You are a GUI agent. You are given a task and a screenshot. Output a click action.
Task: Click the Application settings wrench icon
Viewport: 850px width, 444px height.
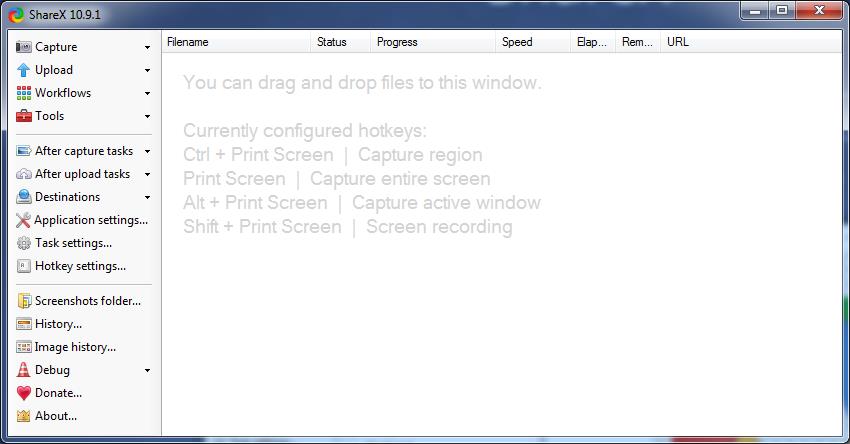[x=23, y=220]
